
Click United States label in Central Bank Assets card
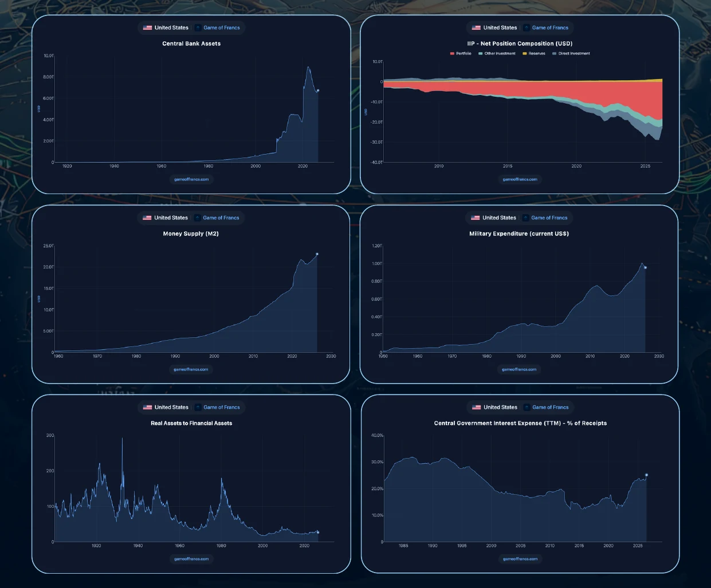[171, 27]
